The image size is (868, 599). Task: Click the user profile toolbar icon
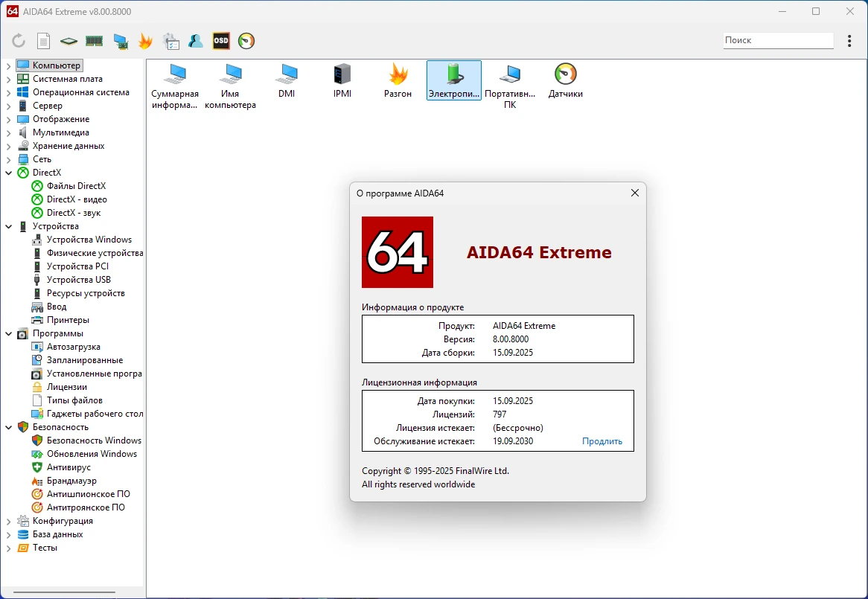(x=195, y=40)
